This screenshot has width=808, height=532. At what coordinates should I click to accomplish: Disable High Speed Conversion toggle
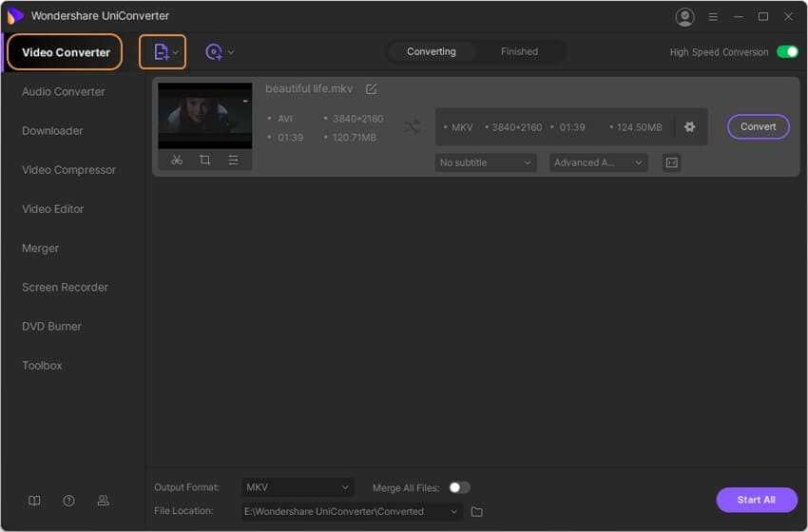tap(787, 52)
